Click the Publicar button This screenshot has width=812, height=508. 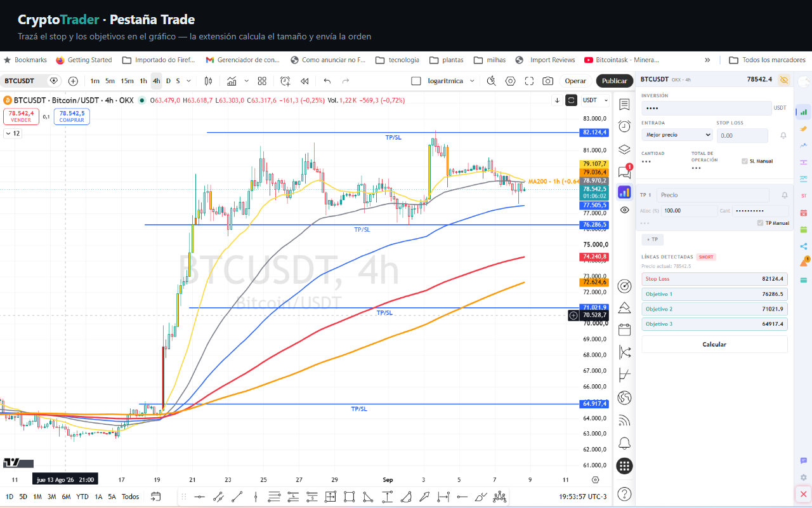tap(614, 81)
